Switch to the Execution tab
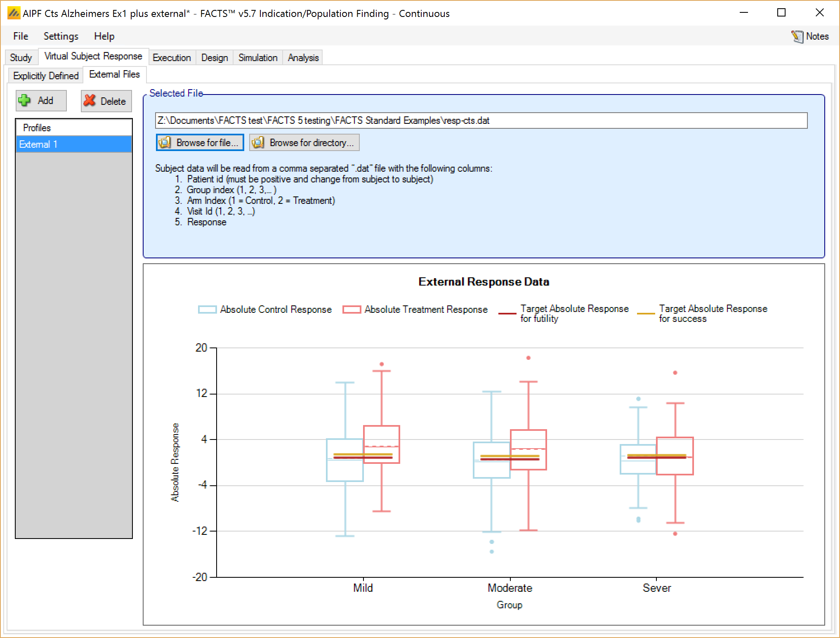The width and height of the screenshot is (840, 638). [172, 58]
